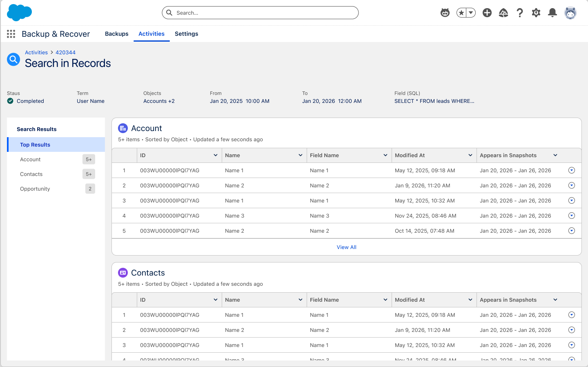Click the Salesforce cloud logo
This screenshot has width=588, height=367.
pyautogui.click(x=19, y=13)
